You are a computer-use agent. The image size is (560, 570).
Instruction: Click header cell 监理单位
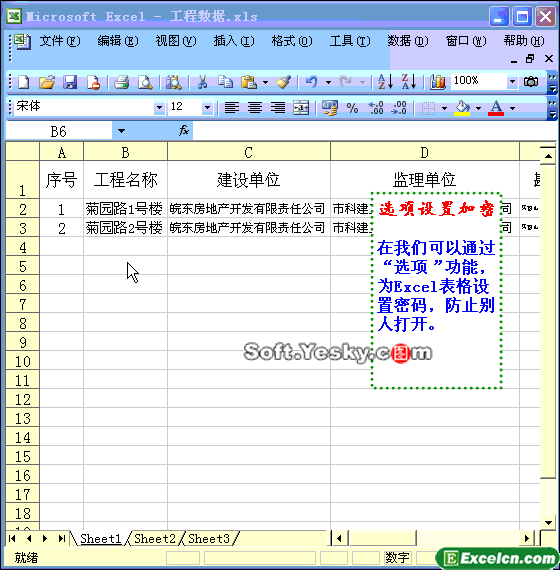pos(424,180)
